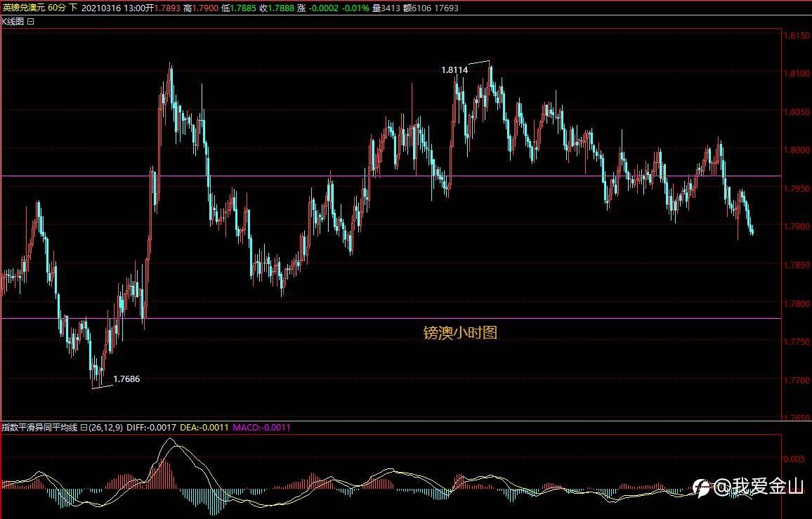Click the 下 marker beside 60分
The width and height of the screenshot is (812, 519).
(x=73, y=8)
